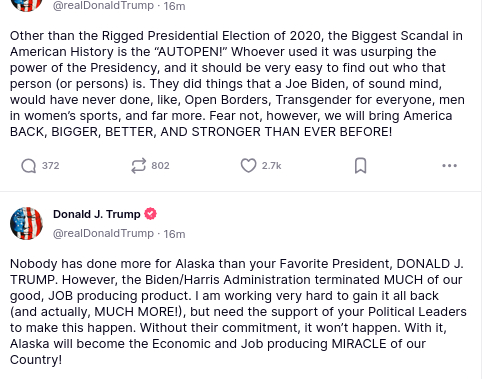This screenshot has height=379, width=496.
Task: Click the pink verified badge beside Donald J. Trump
Action: (150, 214)
